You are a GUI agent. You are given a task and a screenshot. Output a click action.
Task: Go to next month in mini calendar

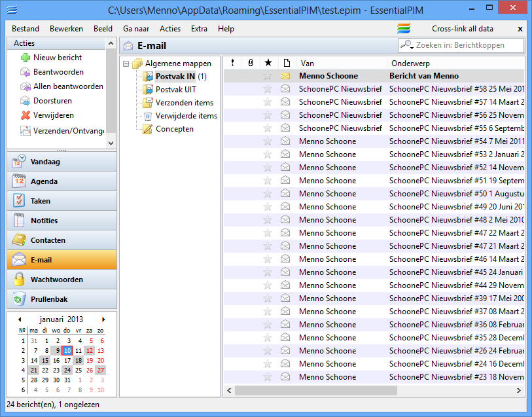coord(103,319)
